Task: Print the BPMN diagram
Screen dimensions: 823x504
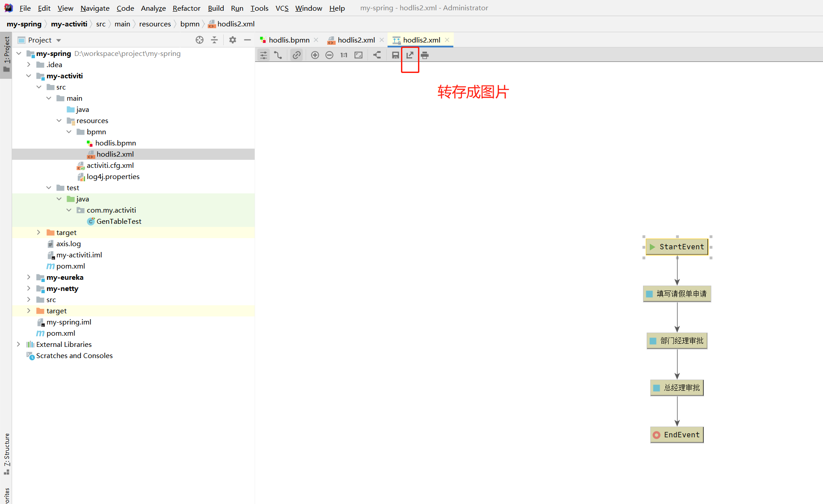Action: click(425, 55)
